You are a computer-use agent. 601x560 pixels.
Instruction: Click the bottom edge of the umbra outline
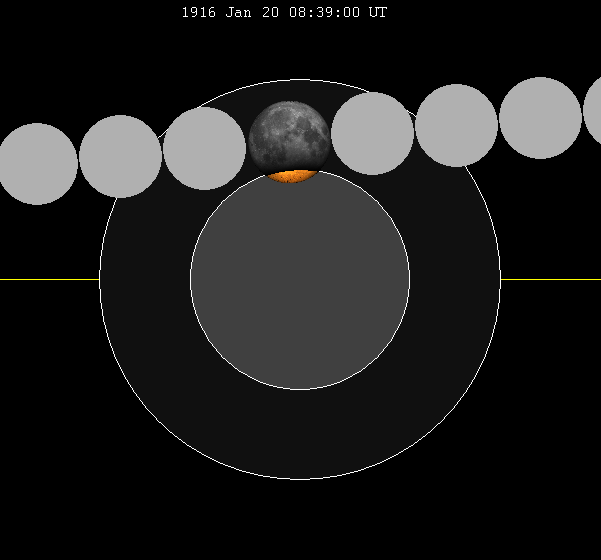point(300,389)
